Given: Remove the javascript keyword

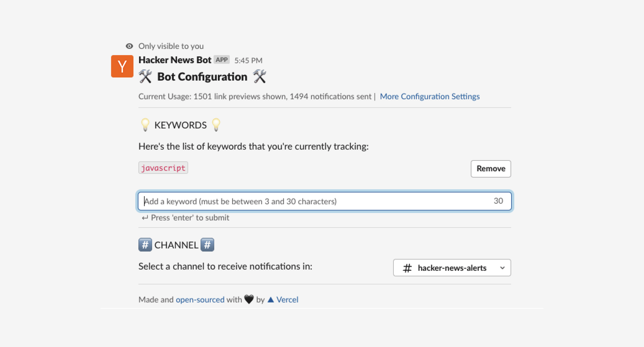Looking at the screenshot, I should tap(491, 169).
